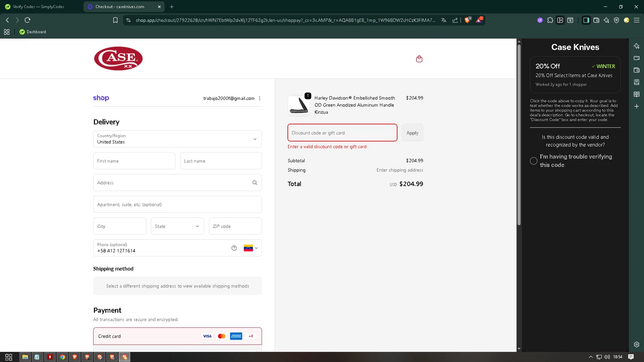Click the Apply discount button
Viewport: 644px width, 362px height.
click(x=413, y=133)
